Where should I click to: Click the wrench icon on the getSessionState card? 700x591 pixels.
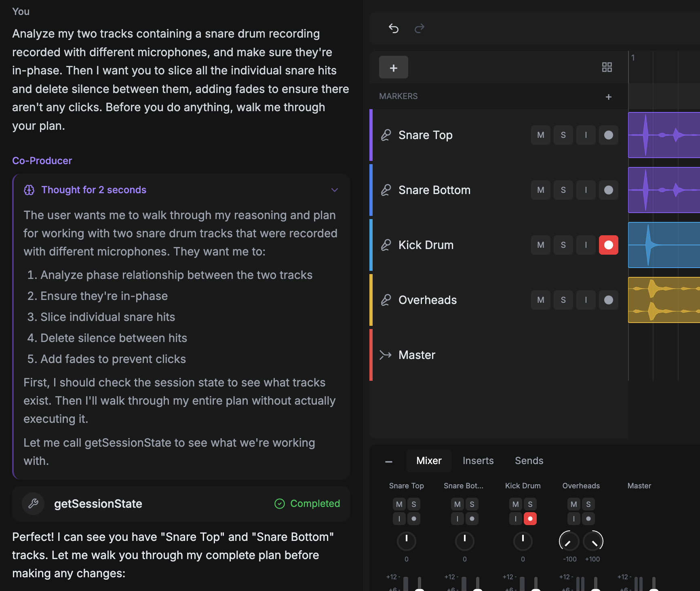33,503
